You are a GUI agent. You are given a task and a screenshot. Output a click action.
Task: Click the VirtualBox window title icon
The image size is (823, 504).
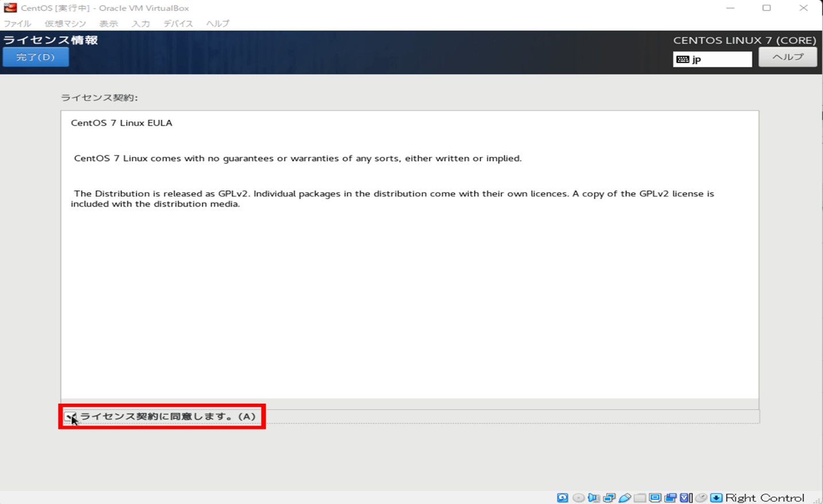pos(10,8)
